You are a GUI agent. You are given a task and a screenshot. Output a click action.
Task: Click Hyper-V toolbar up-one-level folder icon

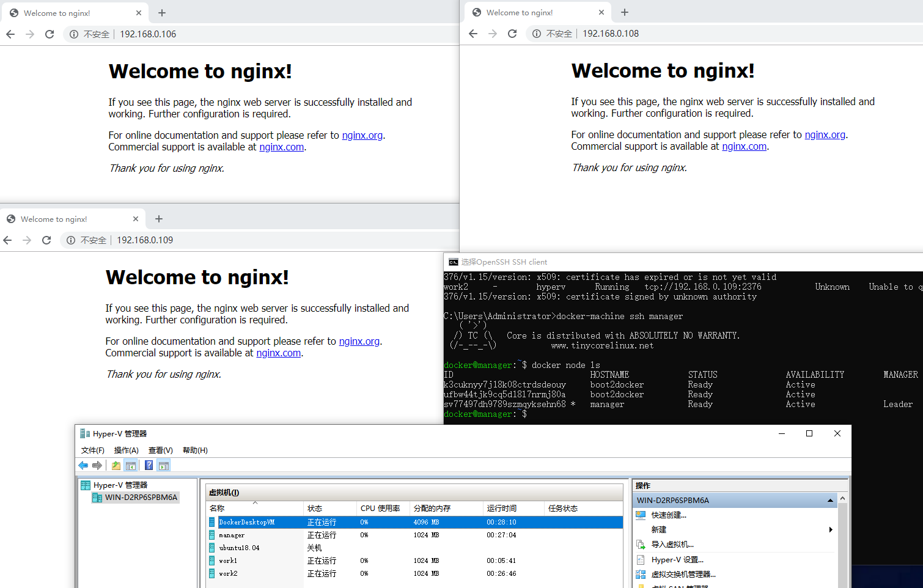click(116, 466)
